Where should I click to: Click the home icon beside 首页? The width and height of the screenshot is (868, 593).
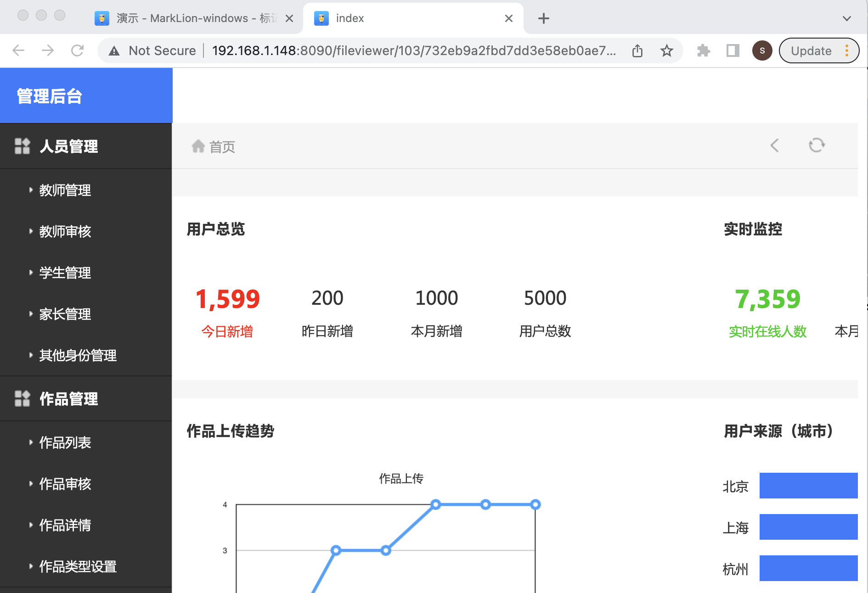point(198,146)
